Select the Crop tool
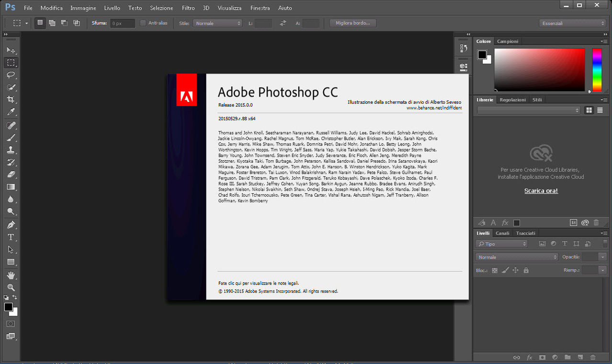The image size is (612, 364). pyautogui.click(x=11, y=99)
